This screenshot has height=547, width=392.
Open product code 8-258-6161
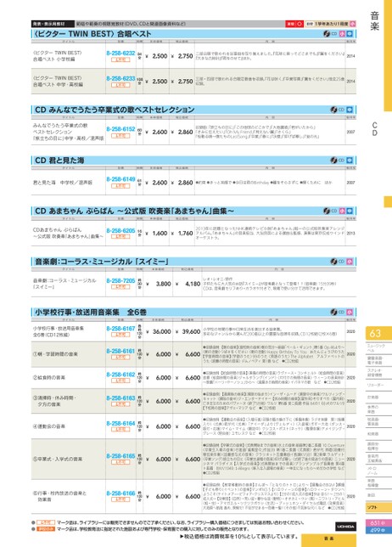click(120, 351)
